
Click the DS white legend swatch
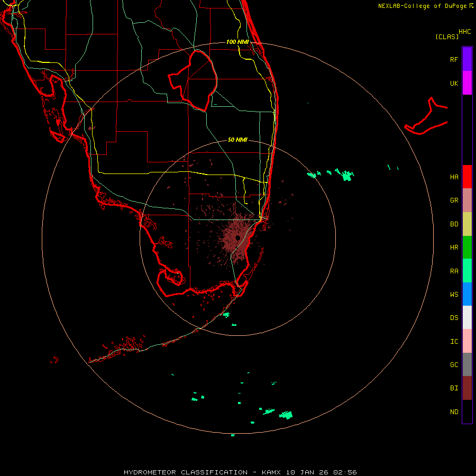tap(467, 317)
